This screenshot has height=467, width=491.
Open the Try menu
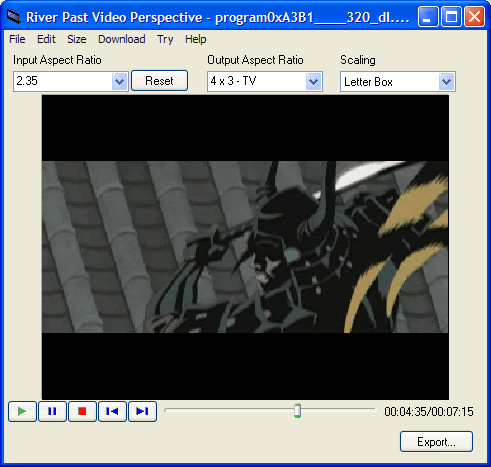coord(165,39)
